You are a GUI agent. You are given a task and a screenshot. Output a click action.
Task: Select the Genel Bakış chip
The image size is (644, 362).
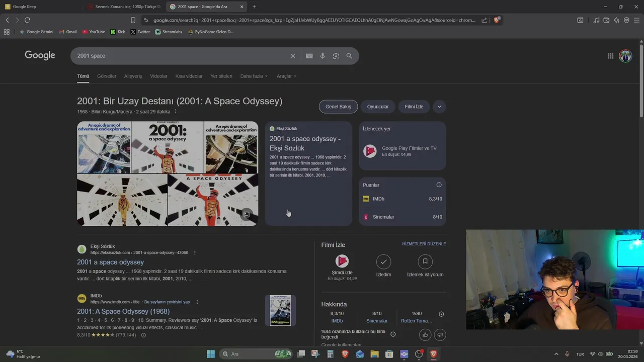[x=338, y=107]
